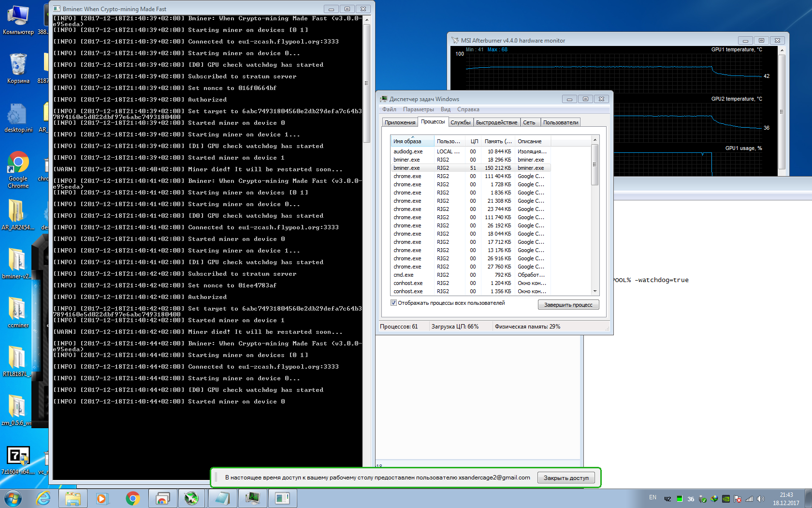Viewport: 812px width, 508px height.
Task: Sort processes by Имя образа column
Action: [x=412, y=141]
